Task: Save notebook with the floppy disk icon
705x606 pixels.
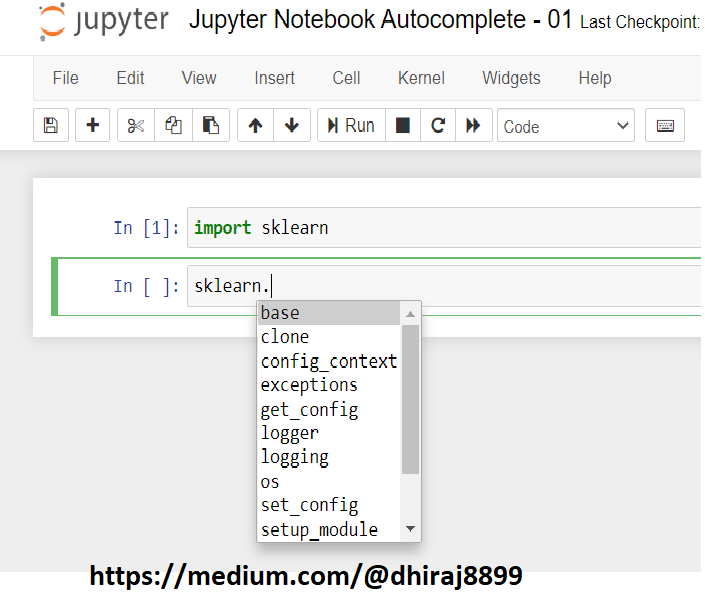Action: pyautogui.click(x=51, y=125)
